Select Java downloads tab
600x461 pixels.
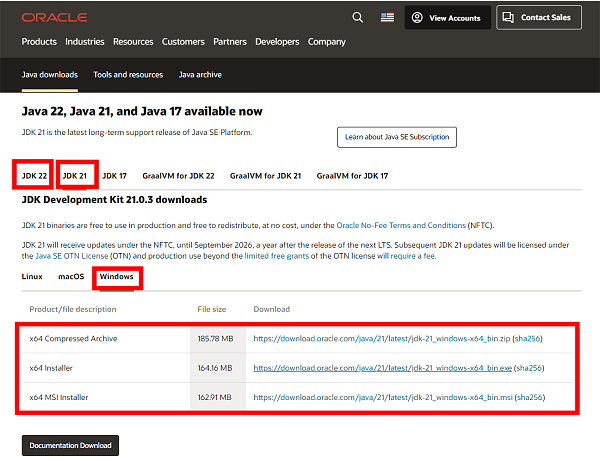coord(50,75)
